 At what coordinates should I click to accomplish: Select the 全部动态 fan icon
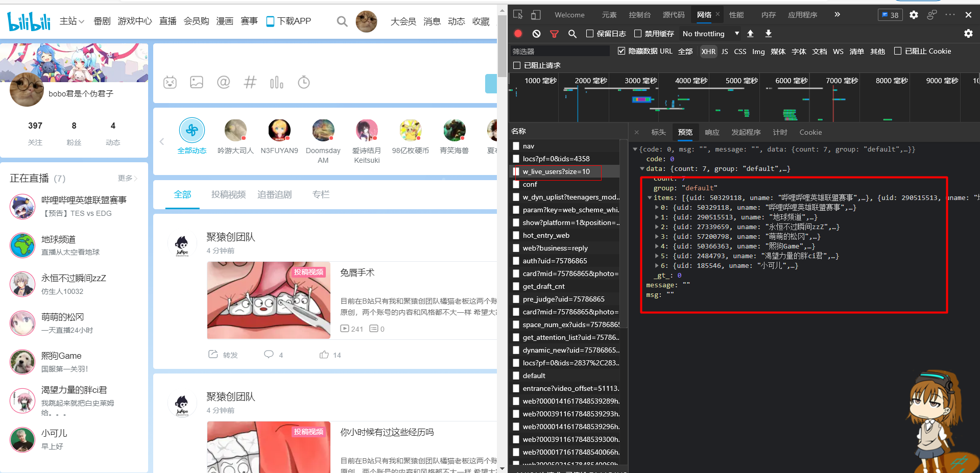tap(192, 130)
